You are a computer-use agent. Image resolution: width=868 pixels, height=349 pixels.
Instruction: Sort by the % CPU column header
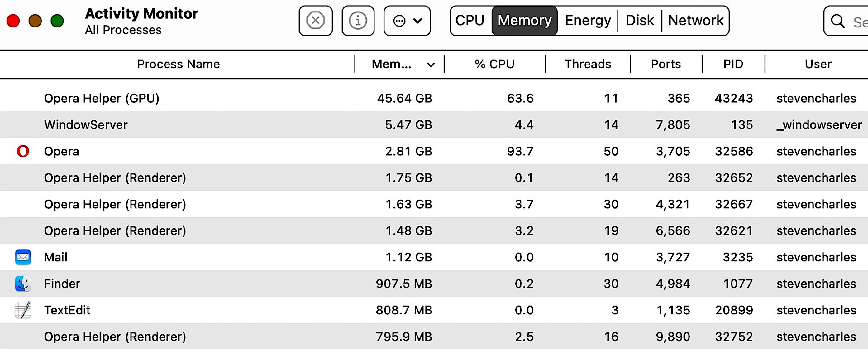(x=494, y=64)
